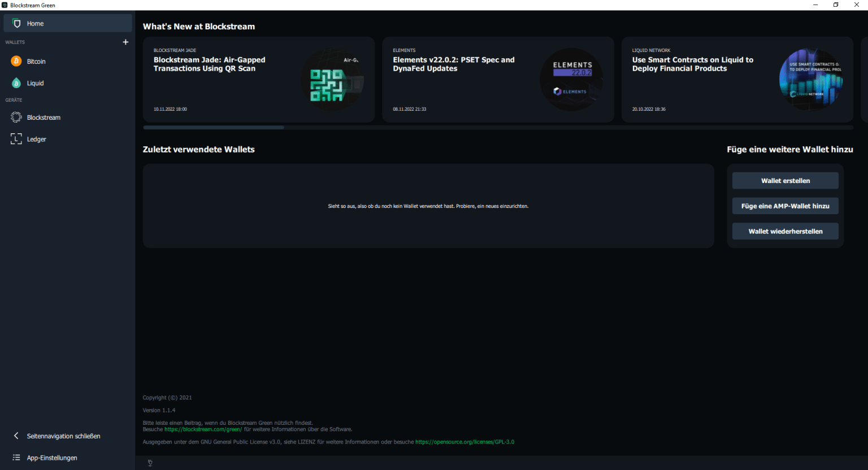868x470 pixels.
Task: Select the Home navigation item
Action: point(35,23)
